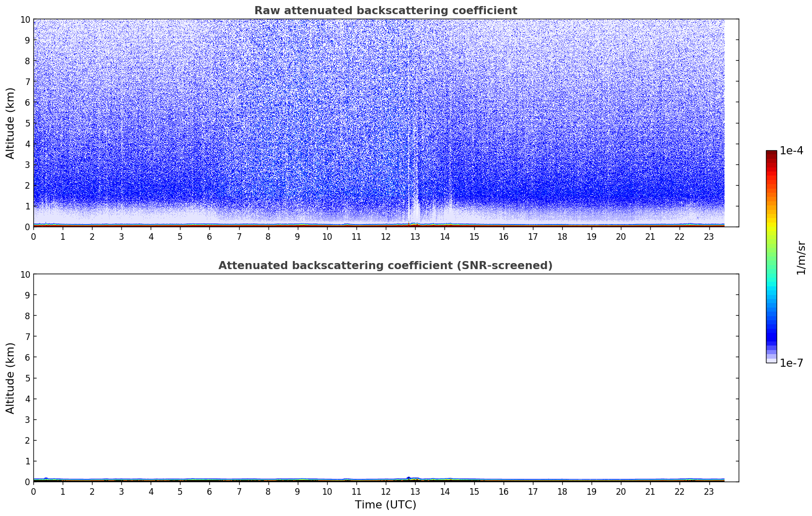Image resolution: width=812 pixels, height=516 pixels.
Task: Select the top plot's "Altitude (km)" axis label
Action: 11,123
